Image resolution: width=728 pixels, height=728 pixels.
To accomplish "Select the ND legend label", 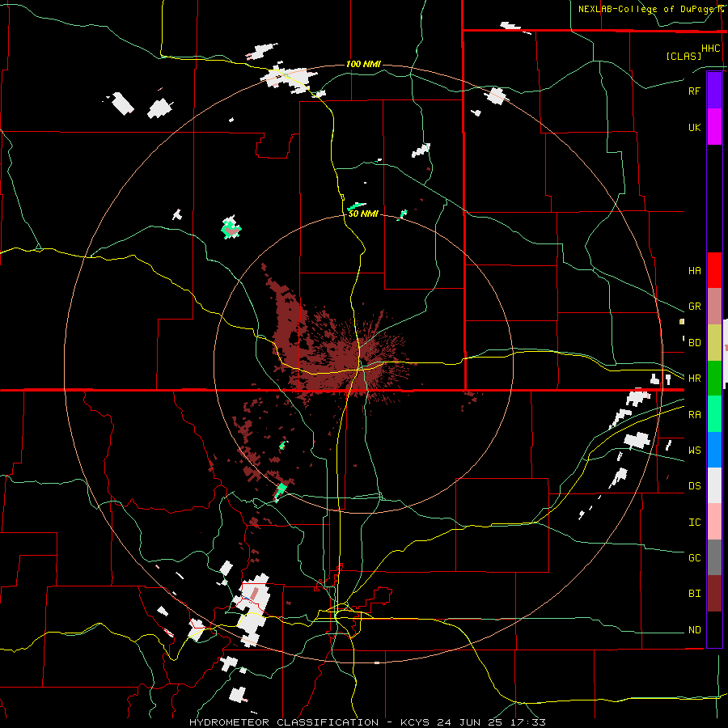I will click(x=694, y=630).
